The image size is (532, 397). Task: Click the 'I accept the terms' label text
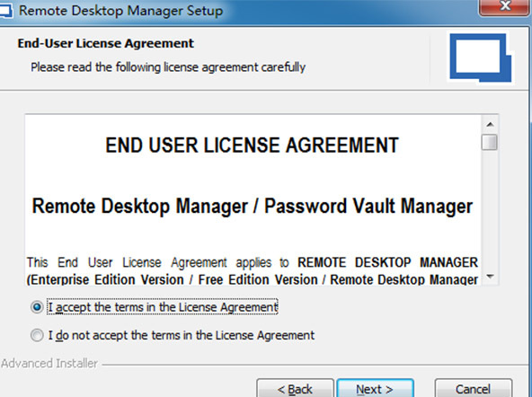163,307
